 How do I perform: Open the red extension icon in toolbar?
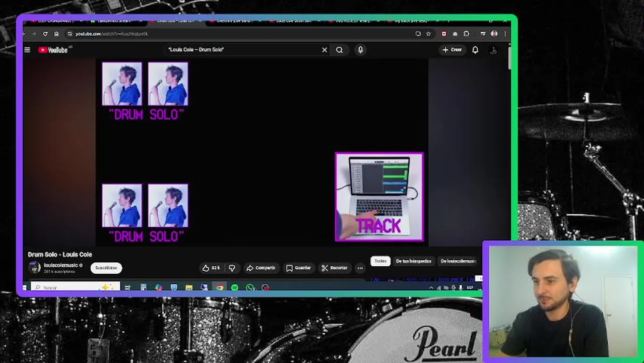click(x=443, y=34)
